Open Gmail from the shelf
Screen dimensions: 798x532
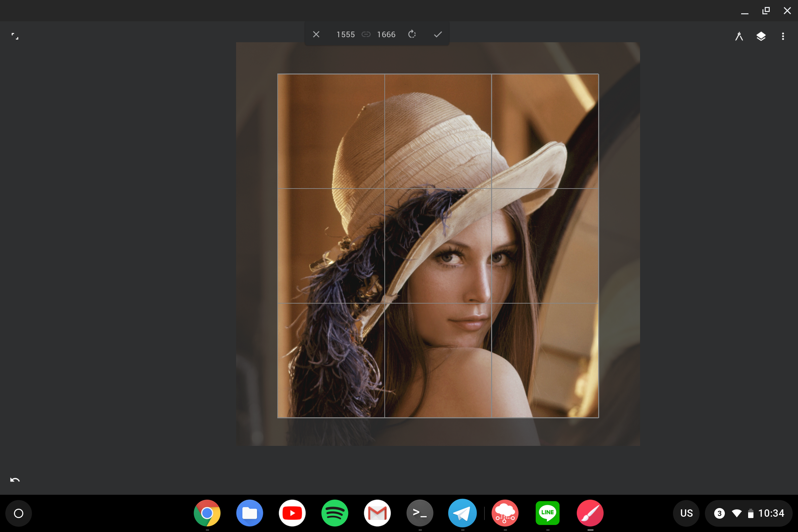377,513
